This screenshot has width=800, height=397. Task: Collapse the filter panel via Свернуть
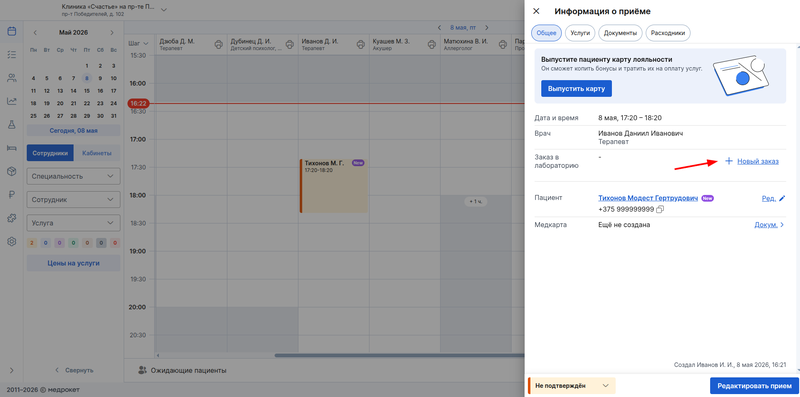pyautogui.click(x=74, y=370)
